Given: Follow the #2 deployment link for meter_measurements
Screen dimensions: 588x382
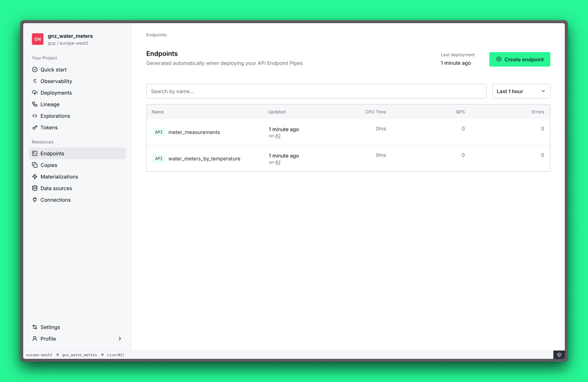Looking at the screenshot, I should 278,136.
